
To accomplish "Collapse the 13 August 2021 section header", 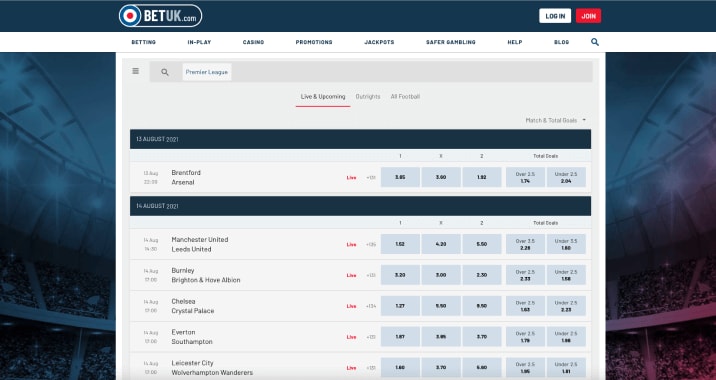I will (360, 139).
